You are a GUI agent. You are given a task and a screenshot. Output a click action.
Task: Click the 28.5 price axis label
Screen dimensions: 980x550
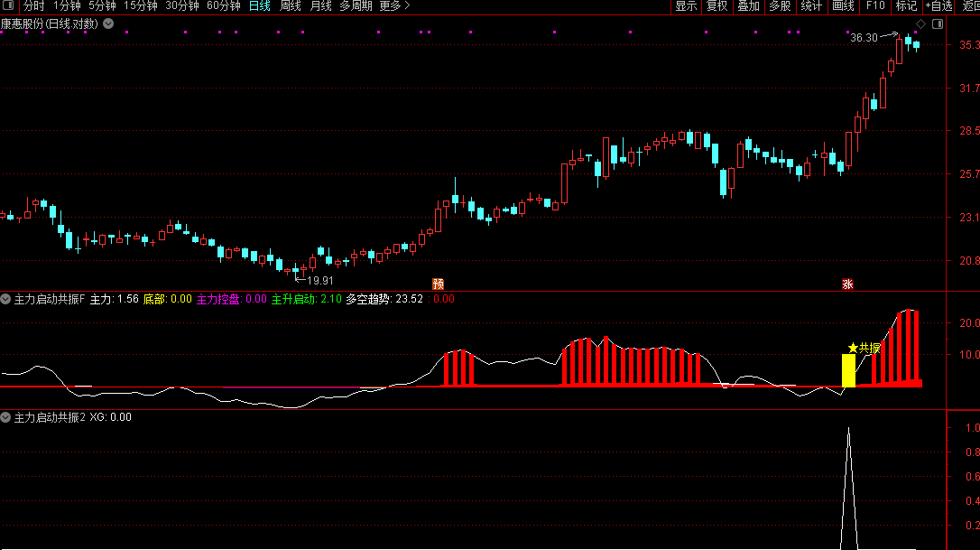[x=969, y=131]
